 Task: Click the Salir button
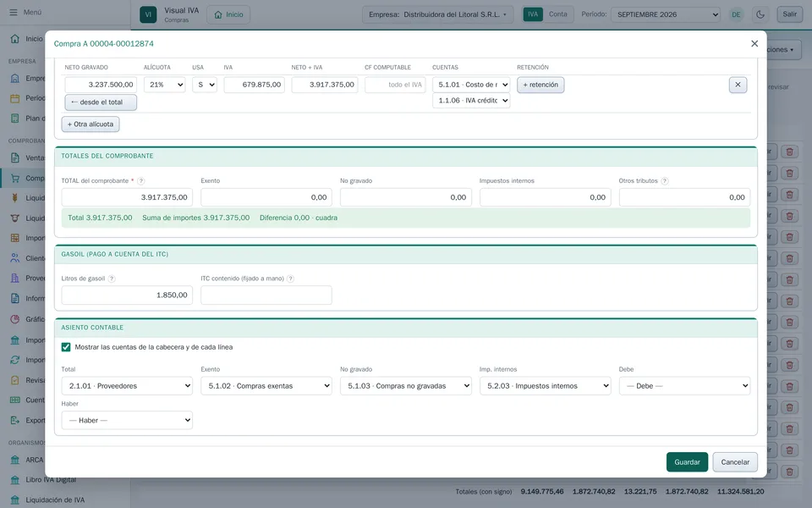pyautogui.click(x=790, y=14)
